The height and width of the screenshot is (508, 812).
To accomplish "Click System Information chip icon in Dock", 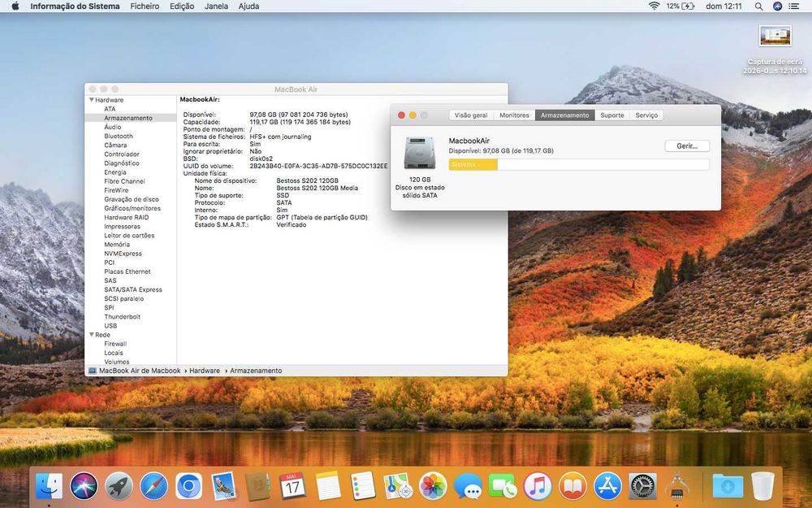I will (677, 487).
